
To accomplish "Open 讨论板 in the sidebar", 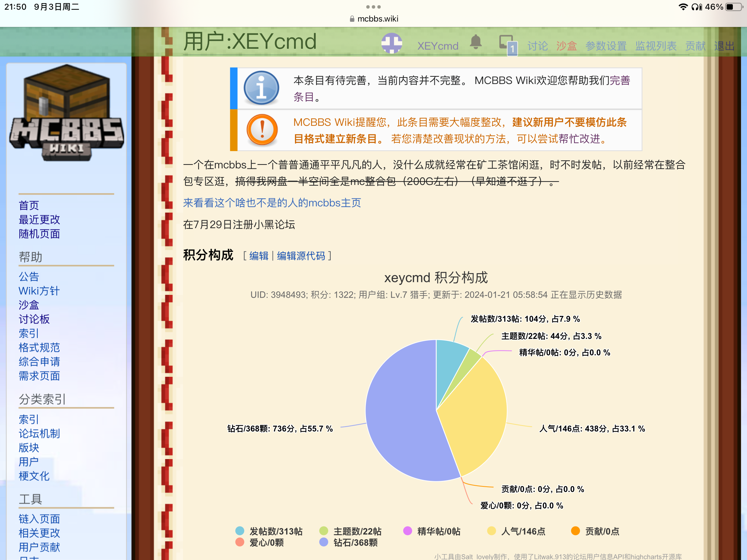I will pos(34,319).
